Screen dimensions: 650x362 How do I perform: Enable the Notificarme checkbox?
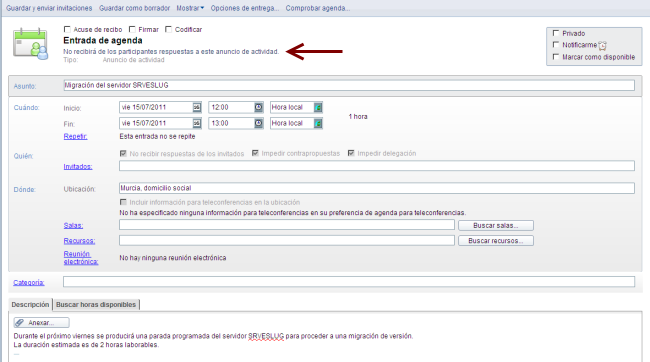(x=556, y=45)
